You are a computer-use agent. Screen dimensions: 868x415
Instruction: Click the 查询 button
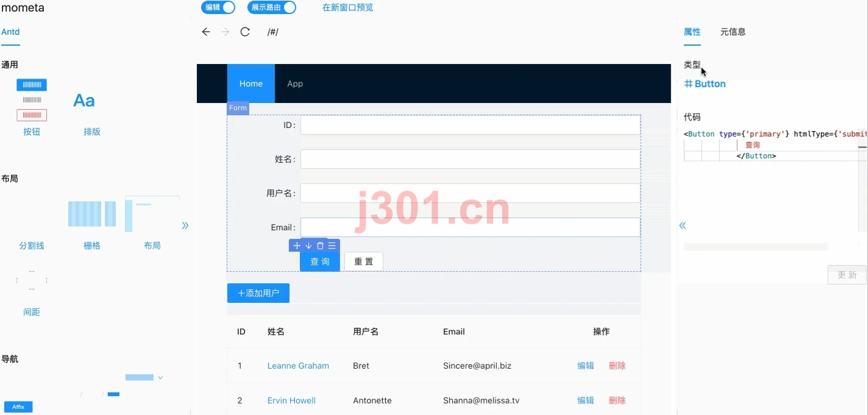320,261
